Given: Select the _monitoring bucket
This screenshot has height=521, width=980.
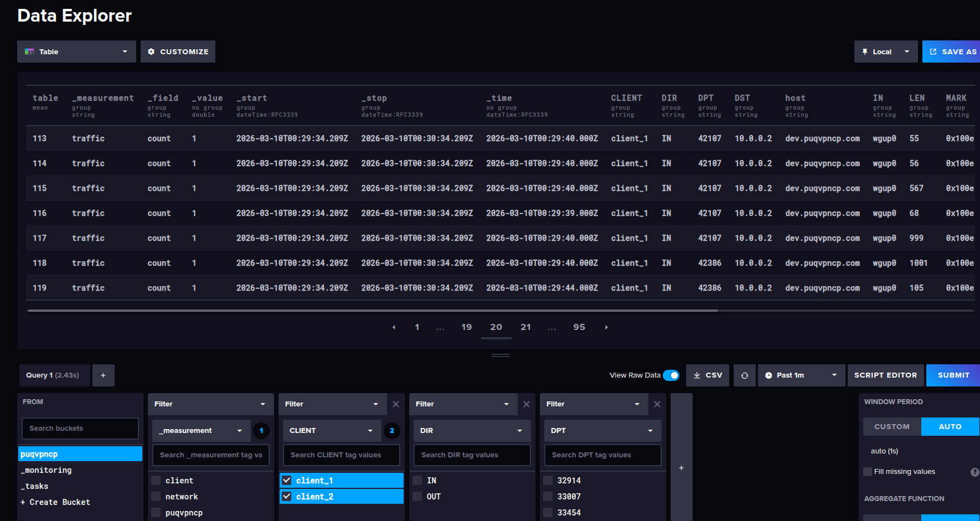Looking at the screenshot, I should click(80, 470).
